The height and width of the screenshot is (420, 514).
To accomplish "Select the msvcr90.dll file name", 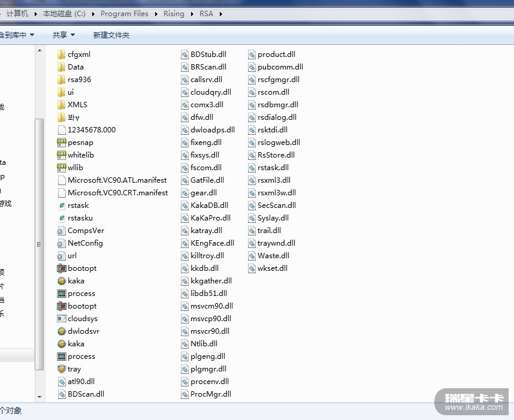I will [210, 331].
